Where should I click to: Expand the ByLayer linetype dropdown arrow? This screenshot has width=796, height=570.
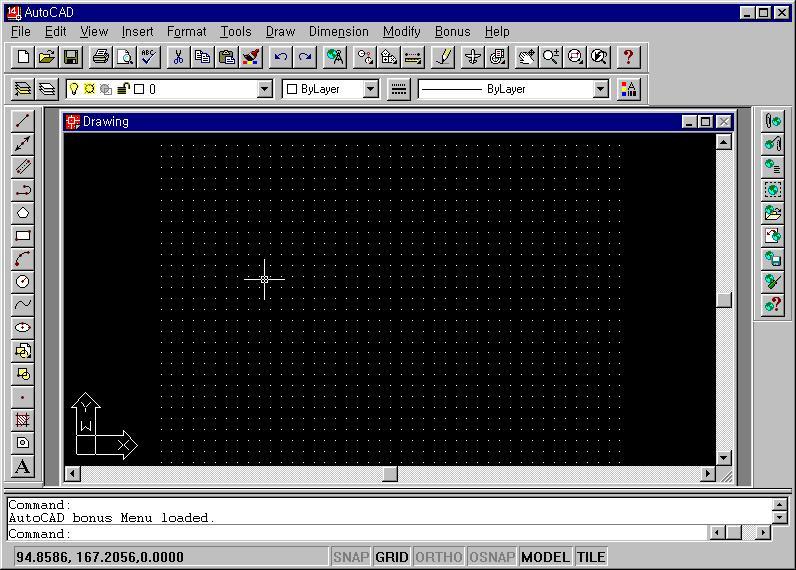coord(601,89)
